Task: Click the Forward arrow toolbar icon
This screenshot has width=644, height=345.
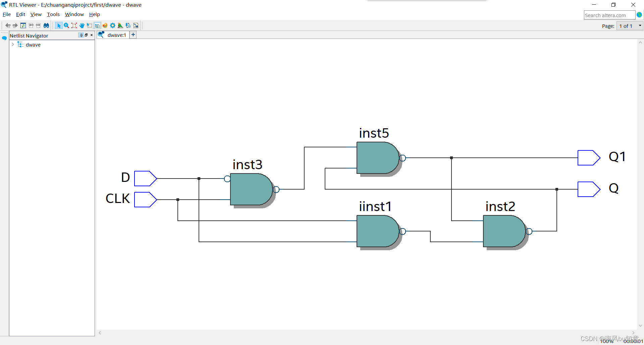Action: coord(15,25)
